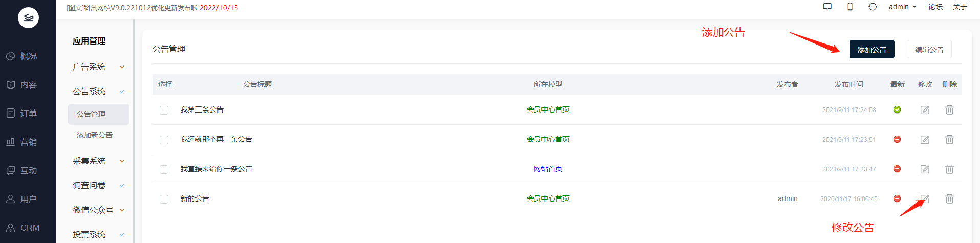Open the 网站首页 model link
The image size is (980, 243).
click(x=548, y=169)
